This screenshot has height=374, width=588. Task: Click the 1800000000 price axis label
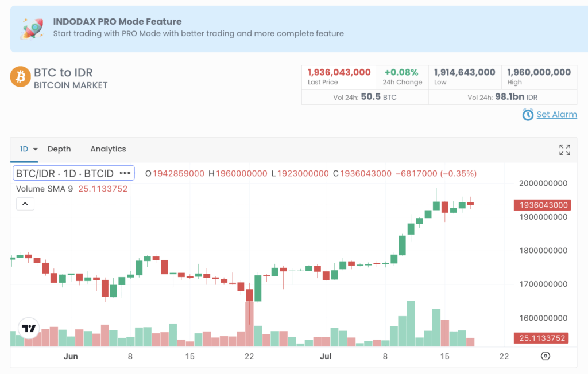tap(543, 250)
